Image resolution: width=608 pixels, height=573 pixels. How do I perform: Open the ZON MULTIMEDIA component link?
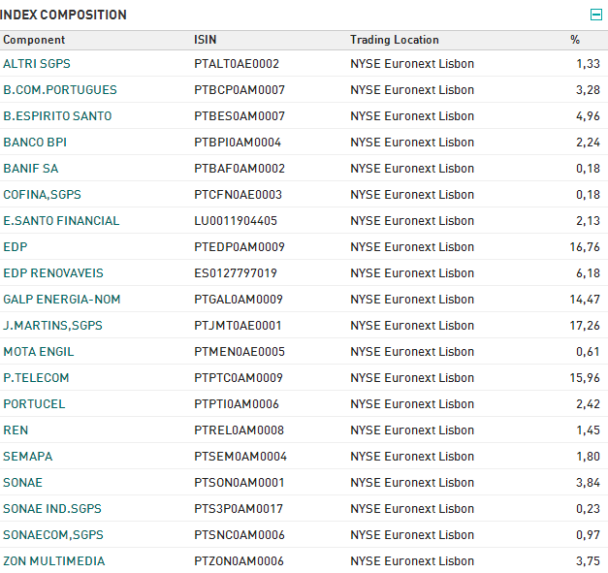coord(54,561)
